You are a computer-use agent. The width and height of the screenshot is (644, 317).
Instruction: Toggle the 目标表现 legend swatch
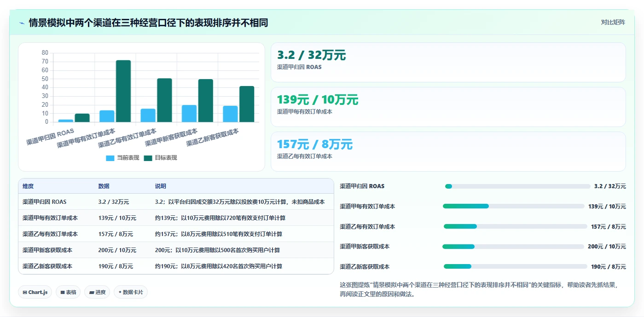point(148,158)
